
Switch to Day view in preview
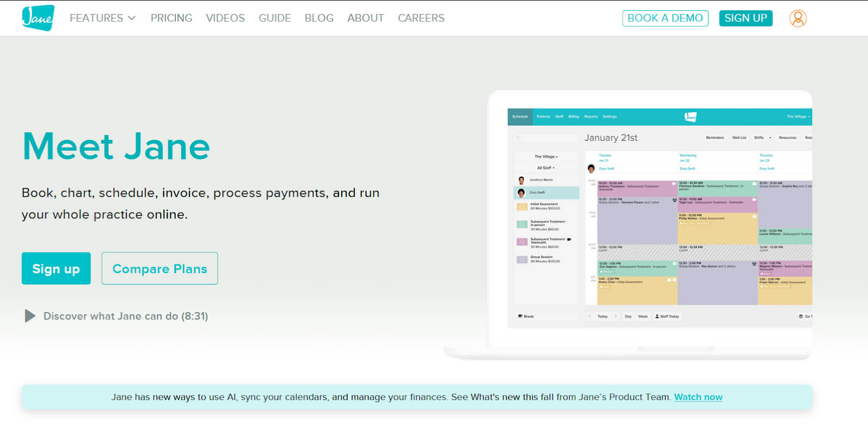pos(628,316)
